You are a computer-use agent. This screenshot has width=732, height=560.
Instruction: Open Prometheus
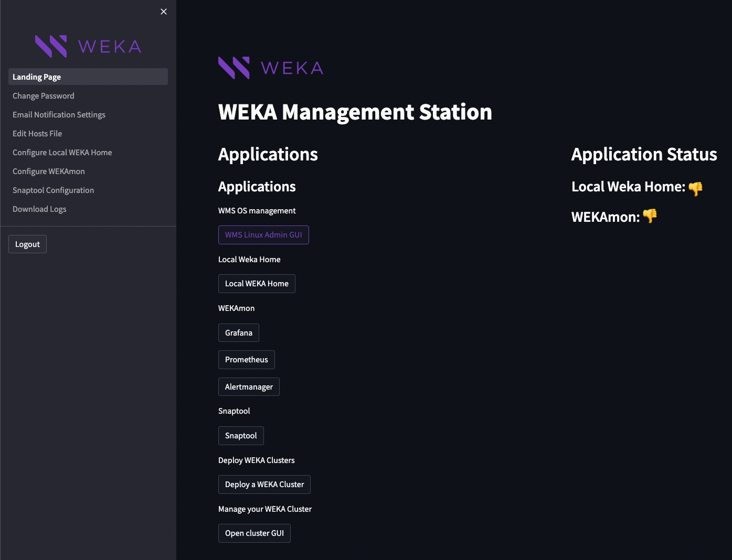tap(247, 360)
